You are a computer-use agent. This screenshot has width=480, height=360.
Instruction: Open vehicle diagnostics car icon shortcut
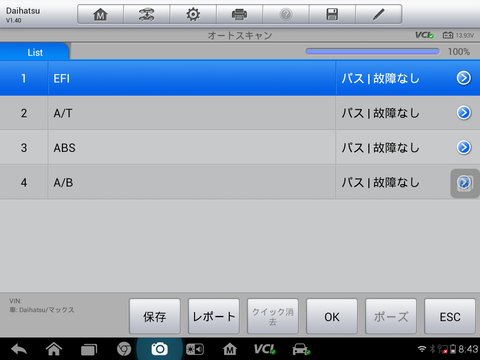pyautogui.click(x=301, y=349)
